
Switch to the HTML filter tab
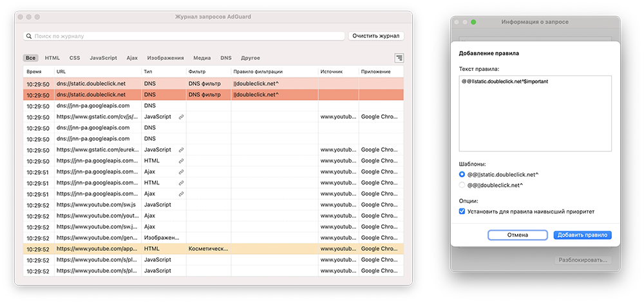52,58
